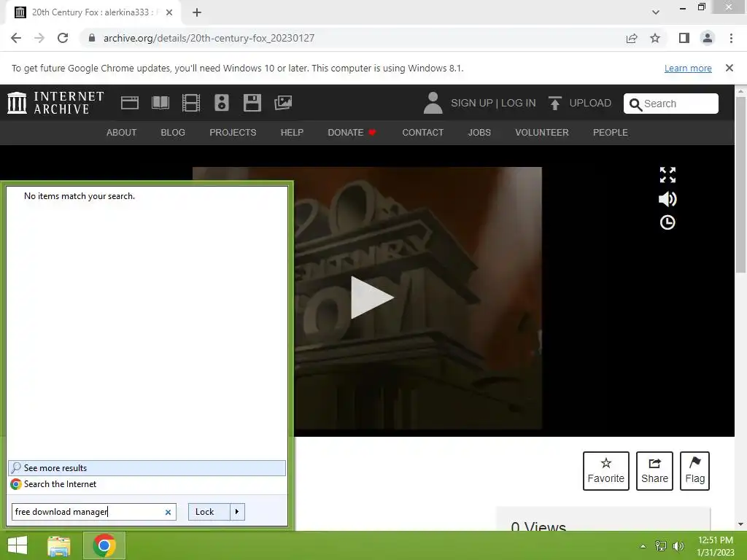View site information lock icon
This screenshot has height=560, width=747.
click(92, 38)
